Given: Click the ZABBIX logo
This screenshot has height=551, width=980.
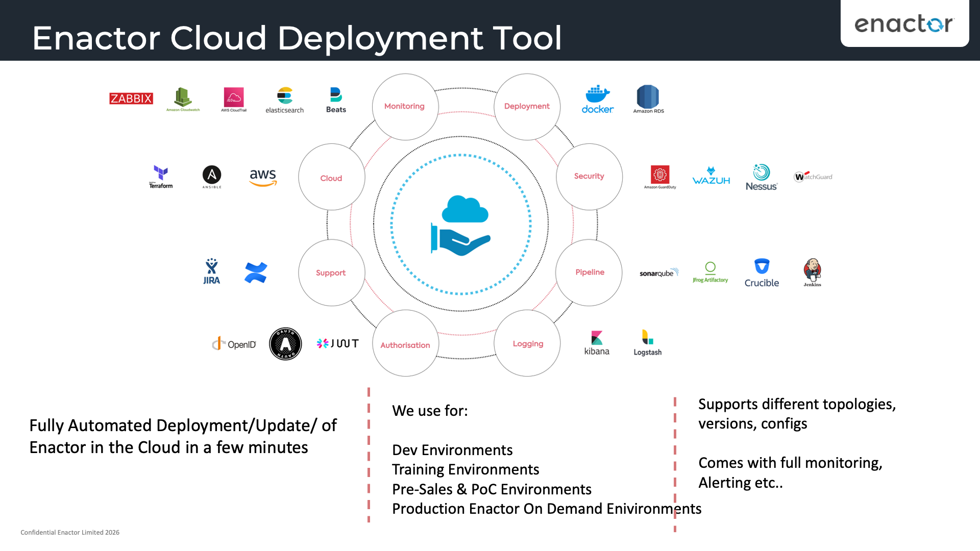Looking at the screenshot, I should point(131,98).
